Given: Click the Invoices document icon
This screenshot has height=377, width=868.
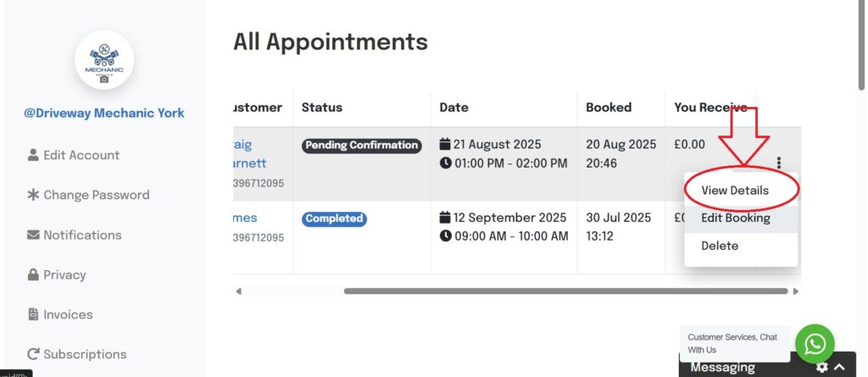Looking at the screenshot, I should pos(34,314).
